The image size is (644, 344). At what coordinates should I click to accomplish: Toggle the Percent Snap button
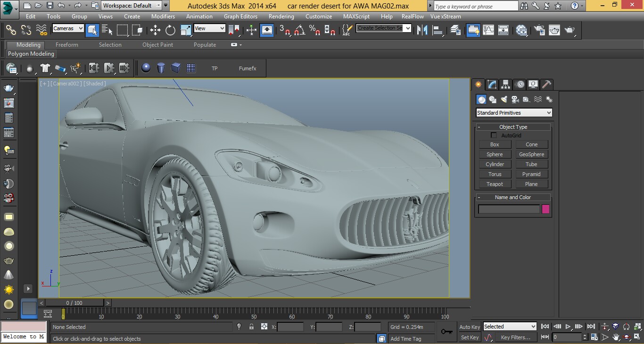(315, 30)
